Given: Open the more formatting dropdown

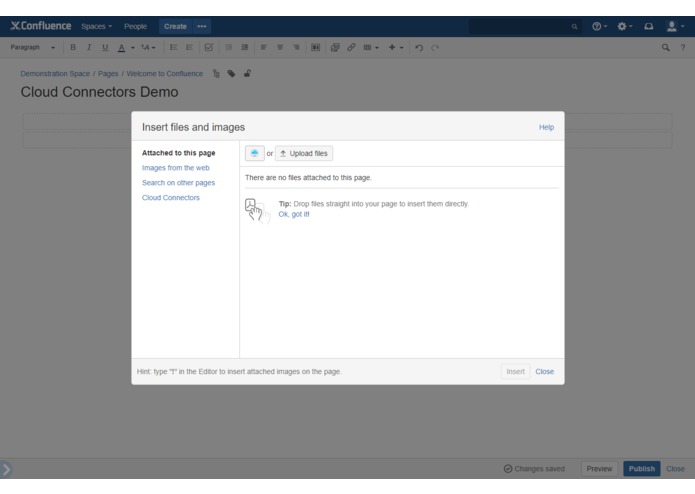Looking at the screenshot, I should coord(148,47).
